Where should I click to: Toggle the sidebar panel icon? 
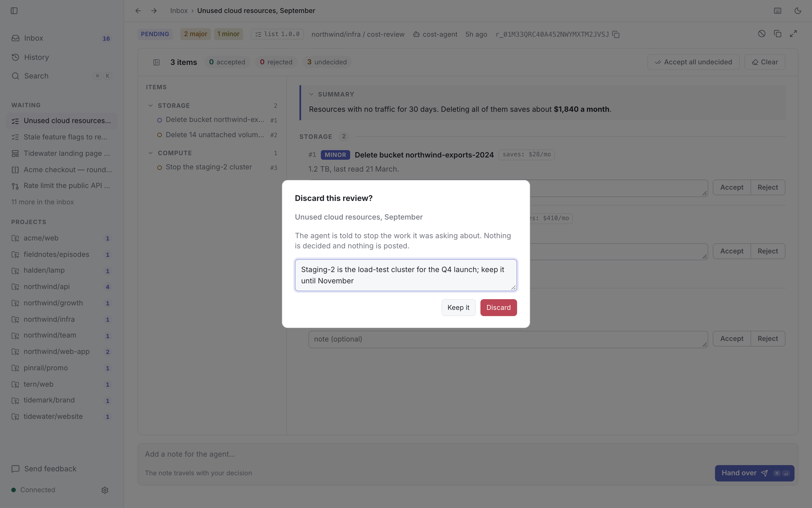point(14,11)
